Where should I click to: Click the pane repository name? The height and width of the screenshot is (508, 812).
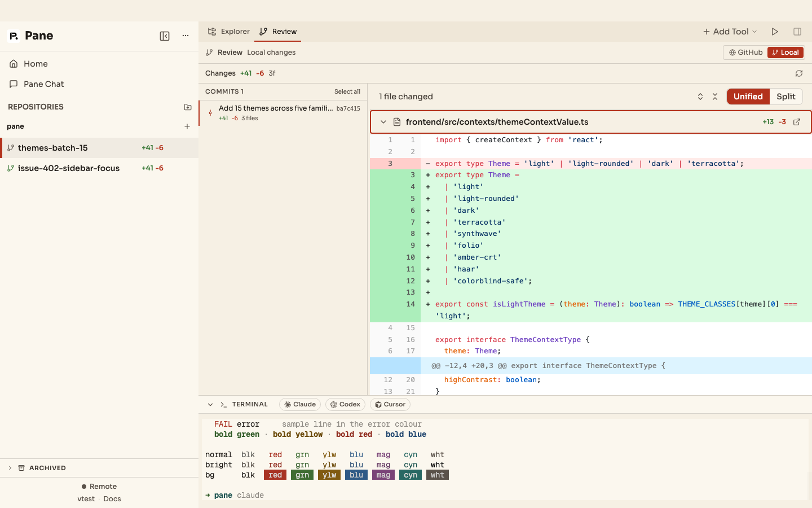click(15, 126)
